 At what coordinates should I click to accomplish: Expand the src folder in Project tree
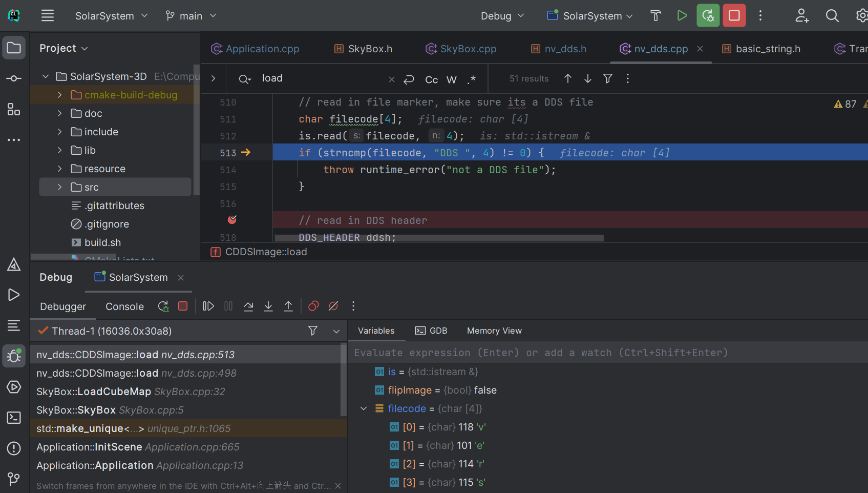[59, 187]
